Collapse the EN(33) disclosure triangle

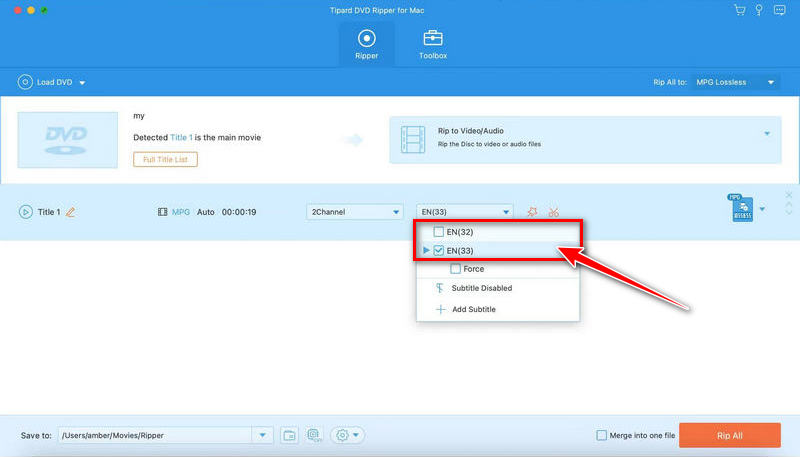(x=426, y=250)
